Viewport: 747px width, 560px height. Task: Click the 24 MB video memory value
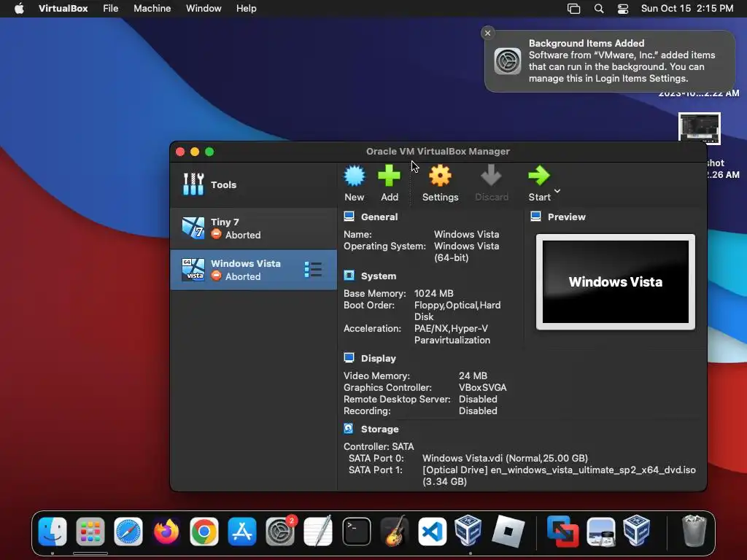click(473, 376)
